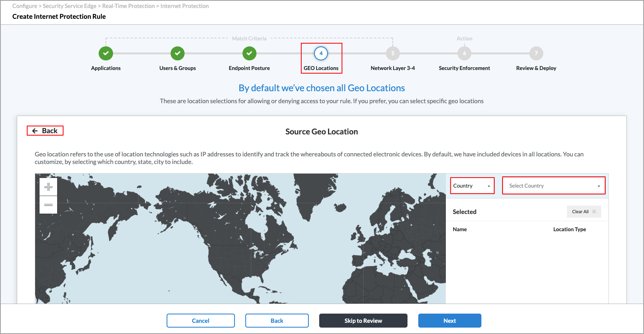The image size is (644, 334).
Task: Click Clear All selected locations button
Action: [x=584, y=212]
